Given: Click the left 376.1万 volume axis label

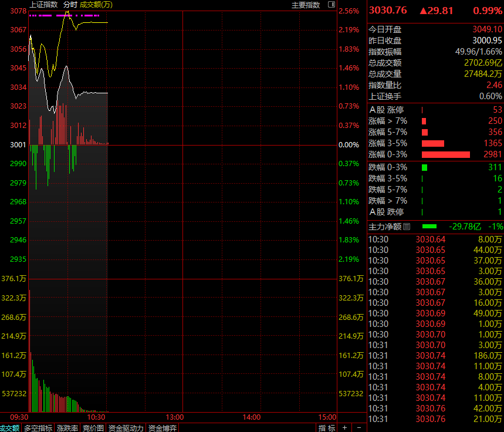Looking at the screenshot, I should [x=13, y=279].
